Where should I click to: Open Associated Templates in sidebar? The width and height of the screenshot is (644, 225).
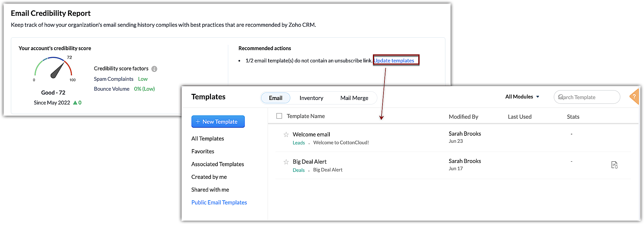[x=218, y=164]
